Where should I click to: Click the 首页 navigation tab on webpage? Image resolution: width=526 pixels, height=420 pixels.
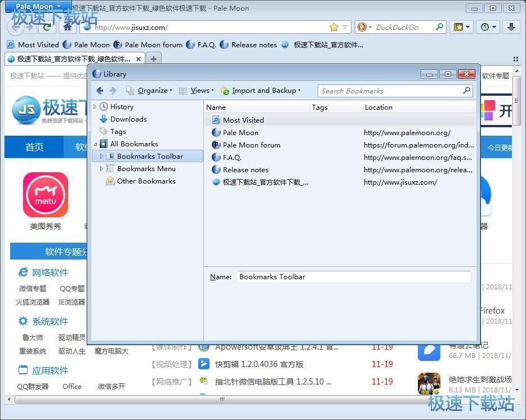34,147
